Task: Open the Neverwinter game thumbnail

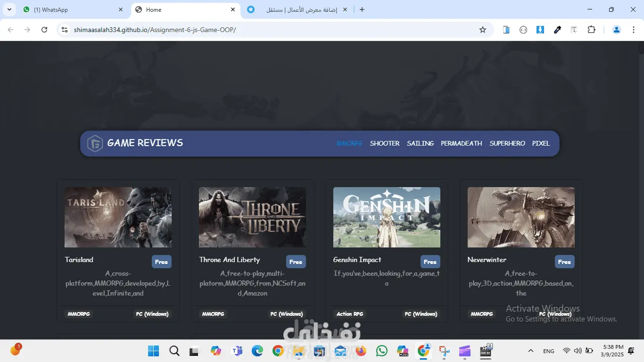Action: pos(521,217)
